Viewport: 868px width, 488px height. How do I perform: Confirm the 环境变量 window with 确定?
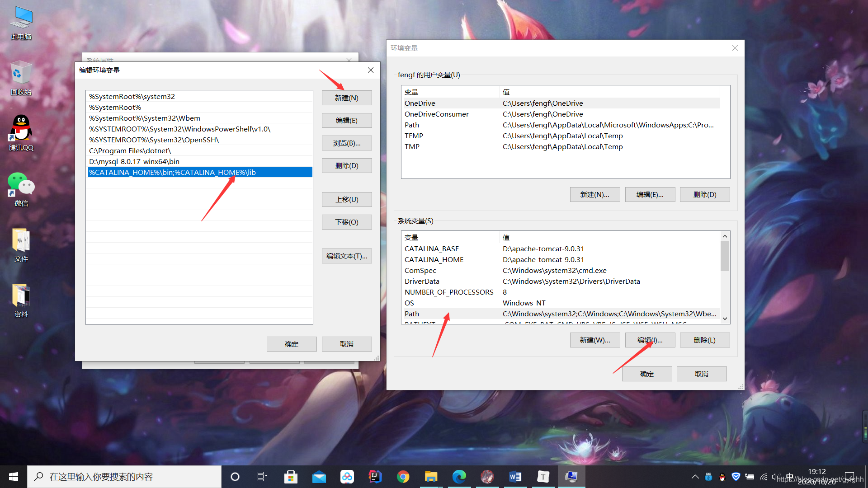[x=647, y=374]
